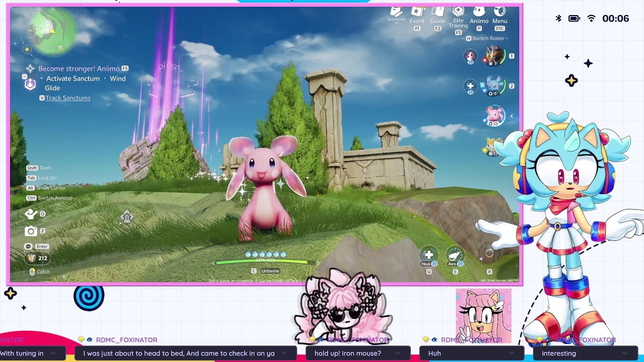Click the 00:06 clock display
644x362 pixels.
click(616, 19)
